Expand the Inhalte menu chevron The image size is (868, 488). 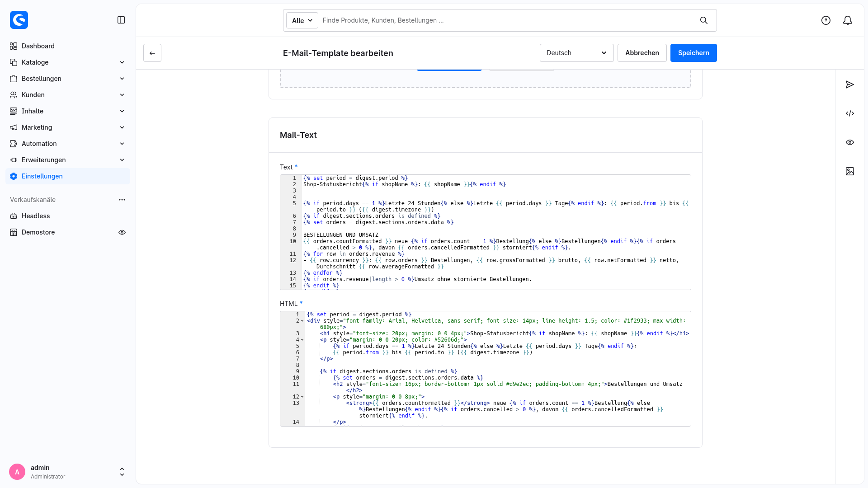point(122,111)
